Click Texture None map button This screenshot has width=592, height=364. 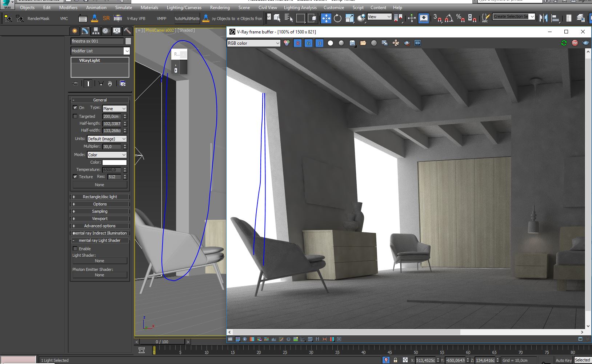click(100, 185)
